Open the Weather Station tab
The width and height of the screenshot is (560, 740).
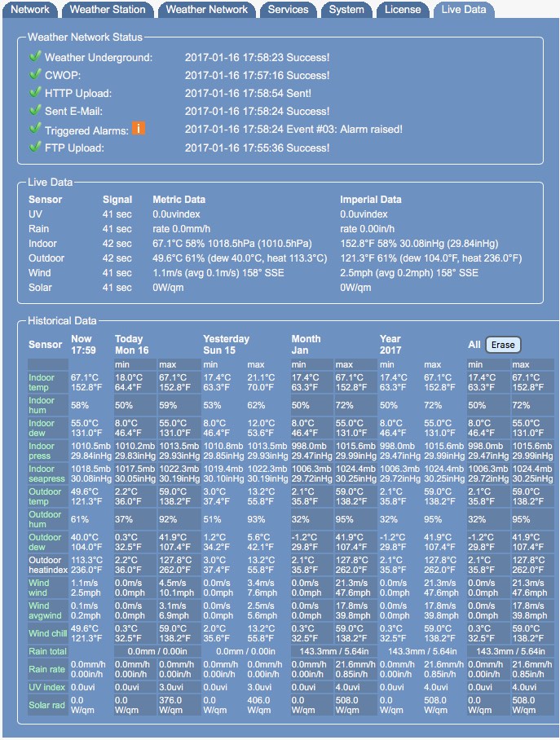108,10
